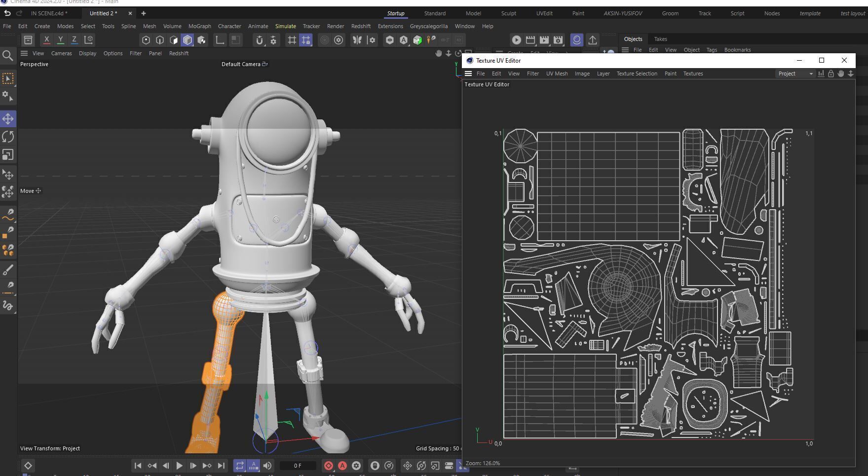
Task: Open UV Mesh menu in UV Editor
Action: click(557, 73)
